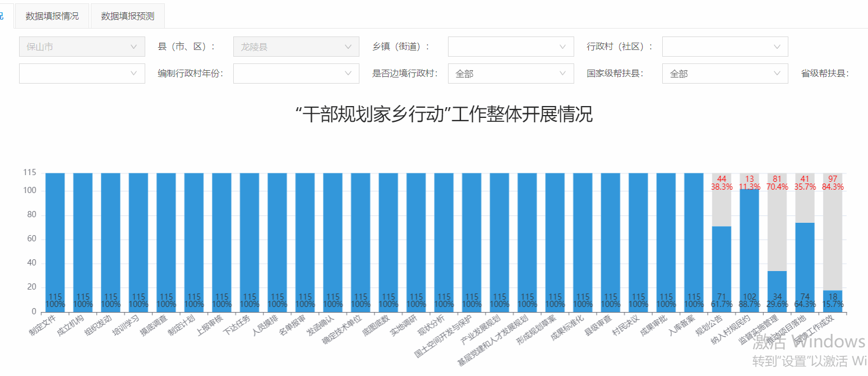
Task: Click the 是否边境行政村 dropdown arrow
Action: click(562, 74)
